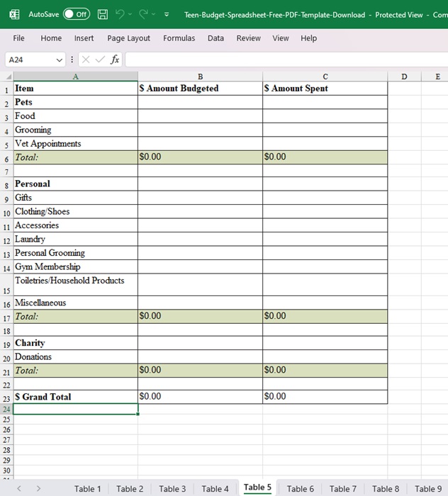
Task: Select the 'Personal' category cell
Action: tap(76, 184)
